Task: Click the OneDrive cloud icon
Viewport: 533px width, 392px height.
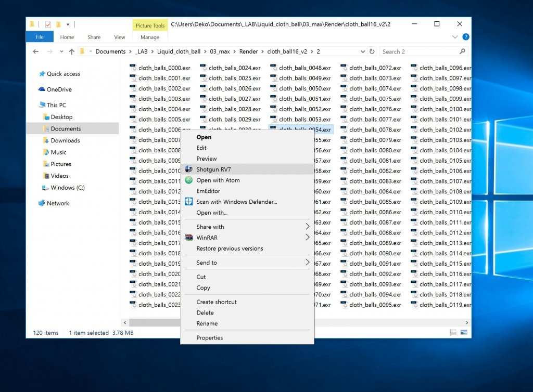Action: (42, 89)
